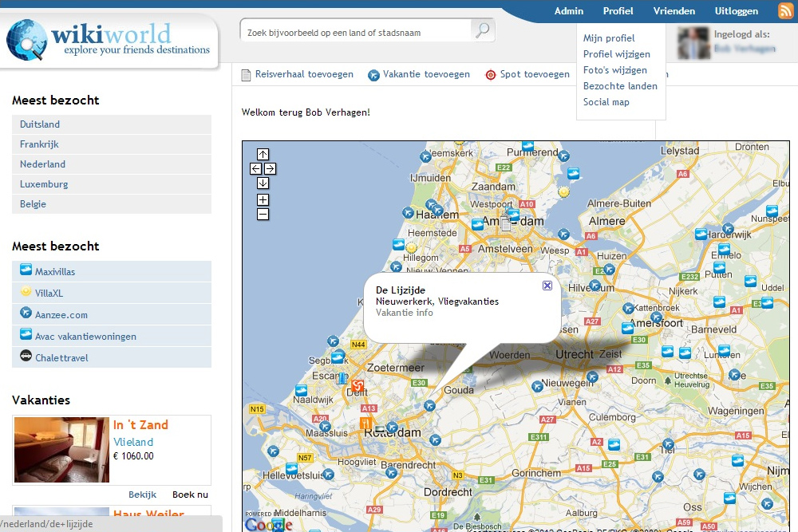798x532 pixels.
Task: Focus the country or city search field
Action: (355, 33)
